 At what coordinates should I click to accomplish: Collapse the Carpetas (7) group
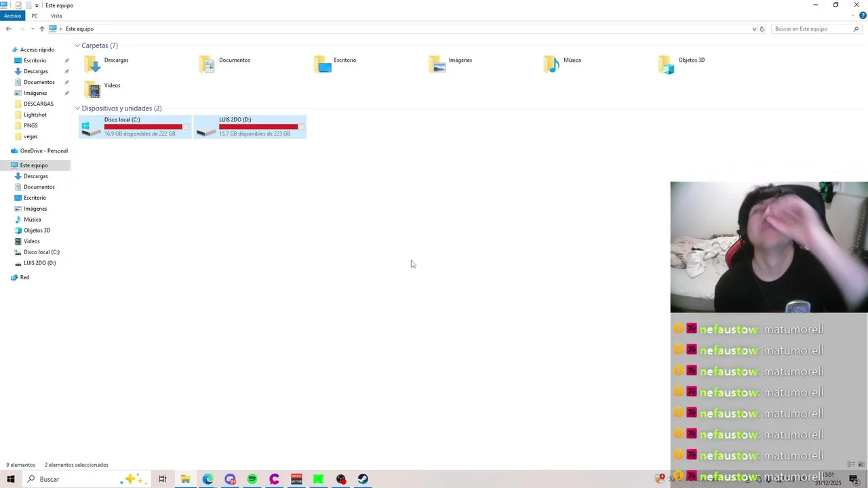77,45
